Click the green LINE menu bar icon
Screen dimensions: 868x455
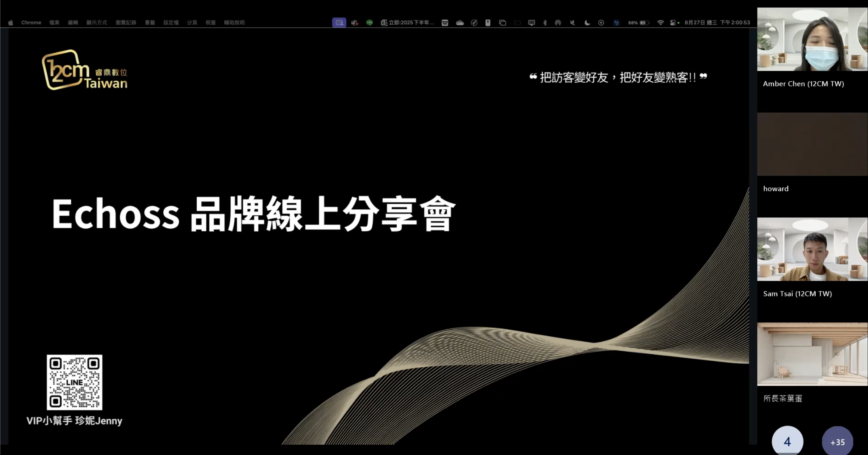370,23
